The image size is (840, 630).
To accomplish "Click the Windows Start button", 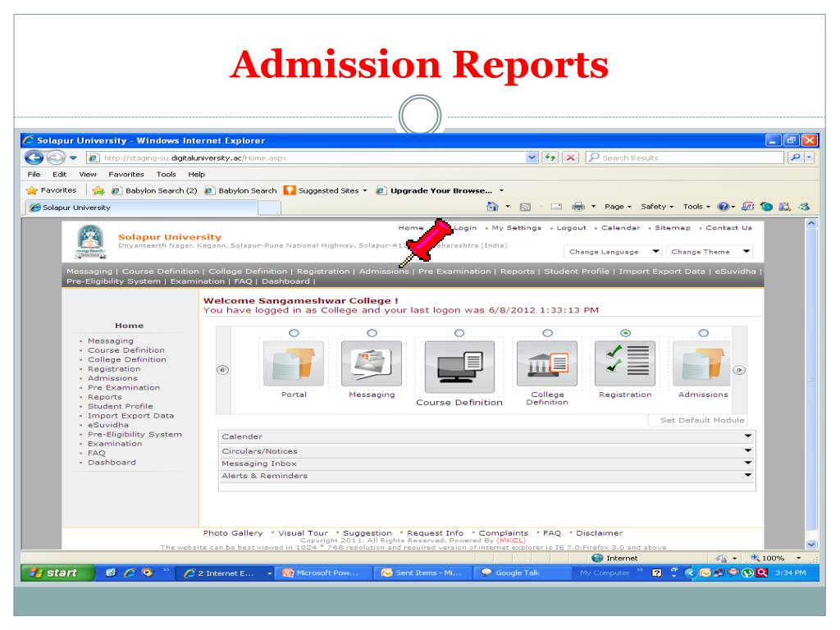I will pos(57,573).
